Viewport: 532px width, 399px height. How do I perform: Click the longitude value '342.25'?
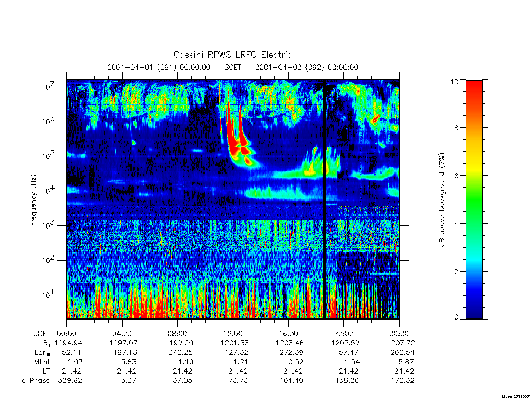[x=180, y=353]
